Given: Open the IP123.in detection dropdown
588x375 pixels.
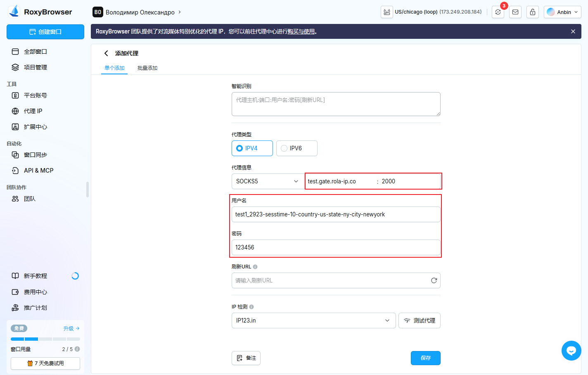Looking at the screenshot, I should click(x=313, y=320).
